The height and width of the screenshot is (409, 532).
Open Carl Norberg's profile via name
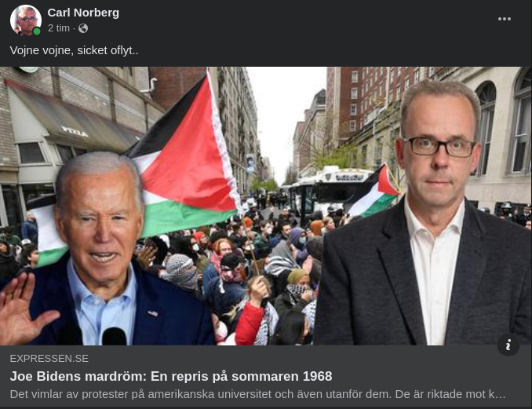coord(83,13)
